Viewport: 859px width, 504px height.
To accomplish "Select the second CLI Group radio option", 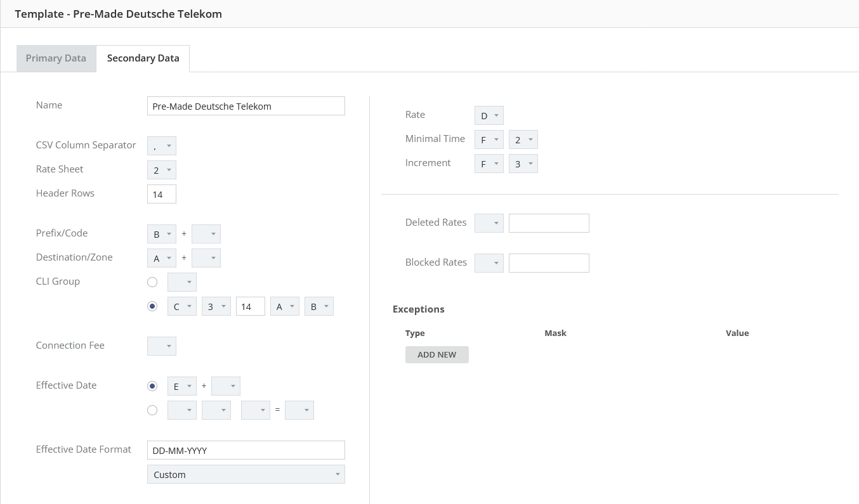I will pyautogui.click(x=152, y=306).
